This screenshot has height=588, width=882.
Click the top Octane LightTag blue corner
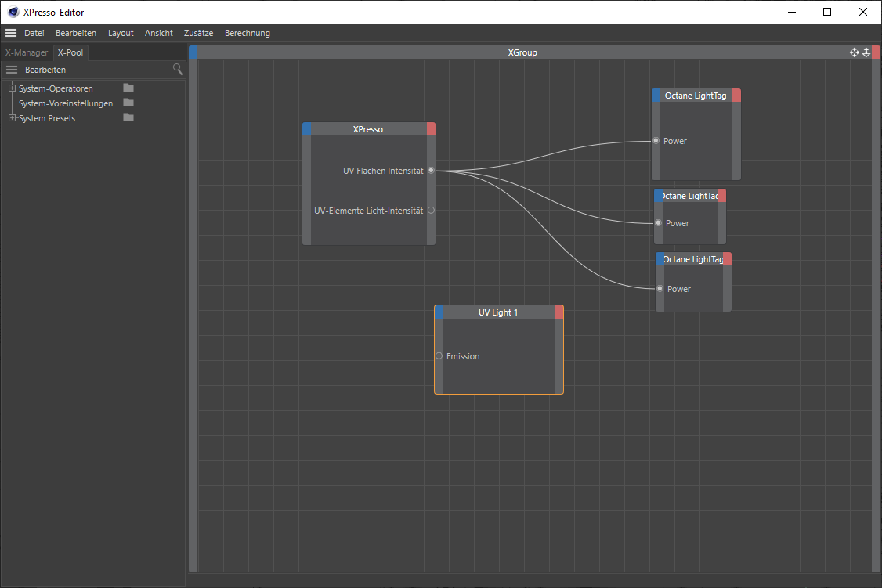tap(656, 96)
